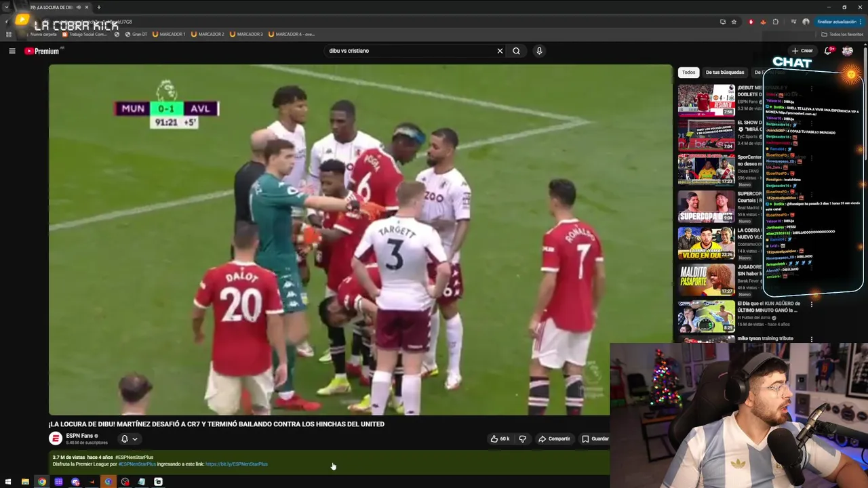Open the Kun Agüero 8:25 video thumbnail
The image size is (868, 488).
706,317
